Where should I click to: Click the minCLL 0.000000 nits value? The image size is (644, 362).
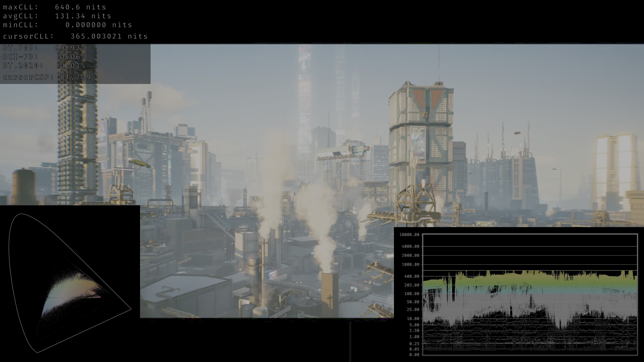tap(67, 25)
